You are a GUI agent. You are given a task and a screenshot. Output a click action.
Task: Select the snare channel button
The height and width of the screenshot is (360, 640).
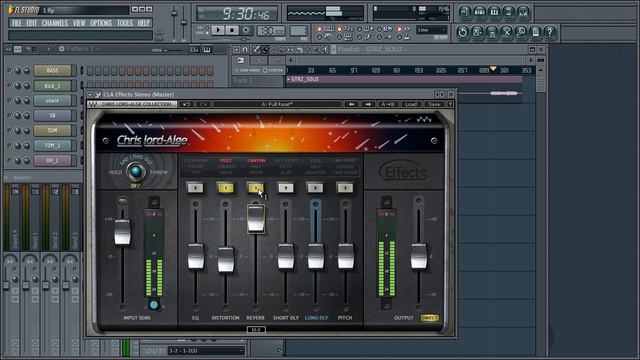pos(53,100)
